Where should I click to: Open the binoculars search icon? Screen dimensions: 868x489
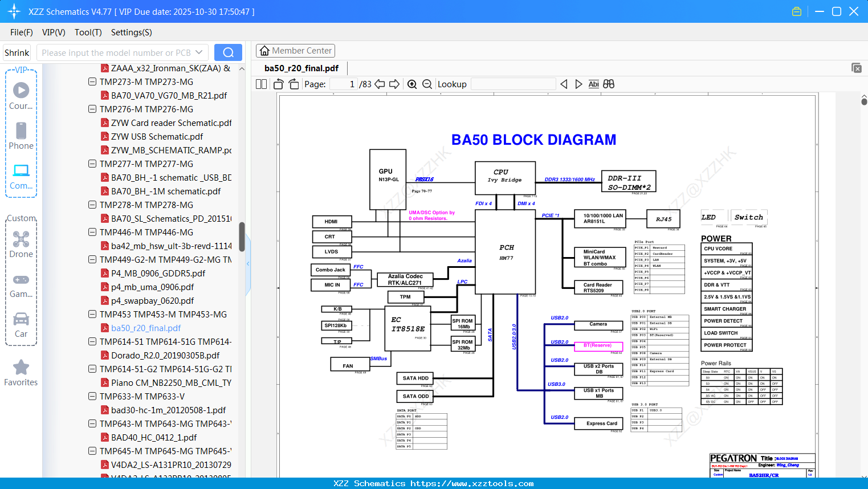pos(609,84)
